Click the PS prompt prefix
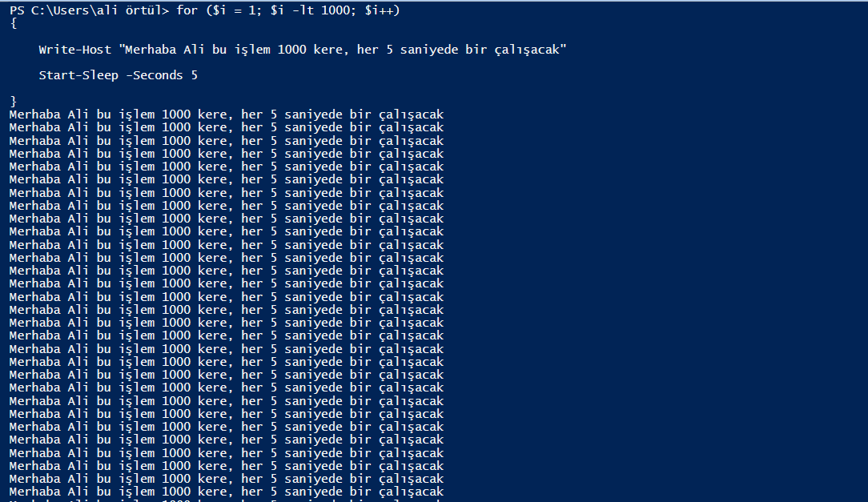Image resolution: width=868 pixels, height=502 pixels. (17, 10)
